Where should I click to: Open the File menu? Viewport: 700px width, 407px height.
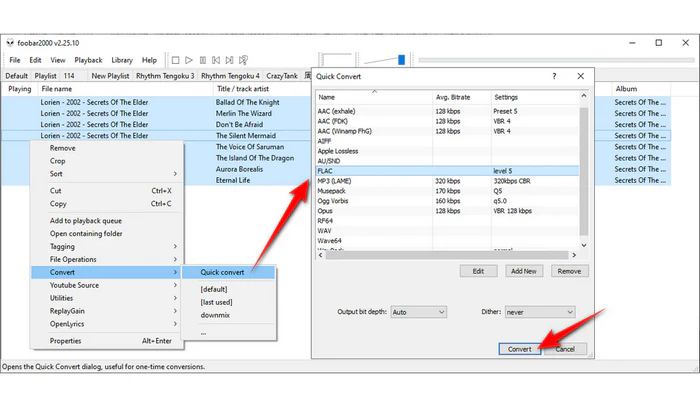click(x=15, y=60)
